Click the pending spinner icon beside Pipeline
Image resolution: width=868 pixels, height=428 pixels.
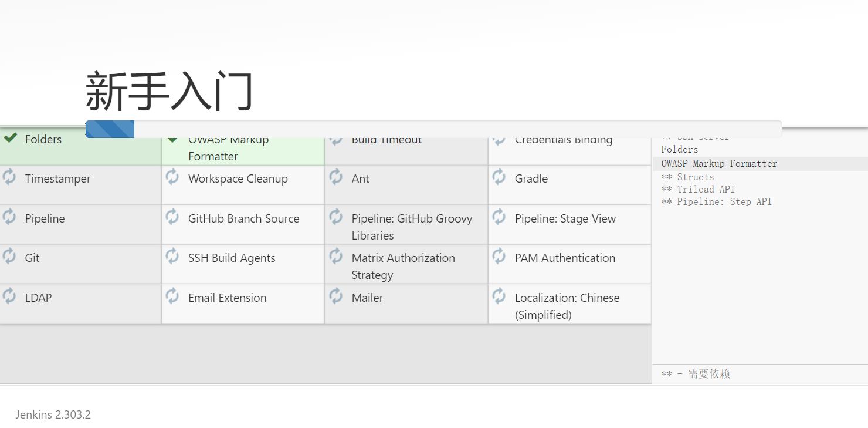tap(9, 217)
